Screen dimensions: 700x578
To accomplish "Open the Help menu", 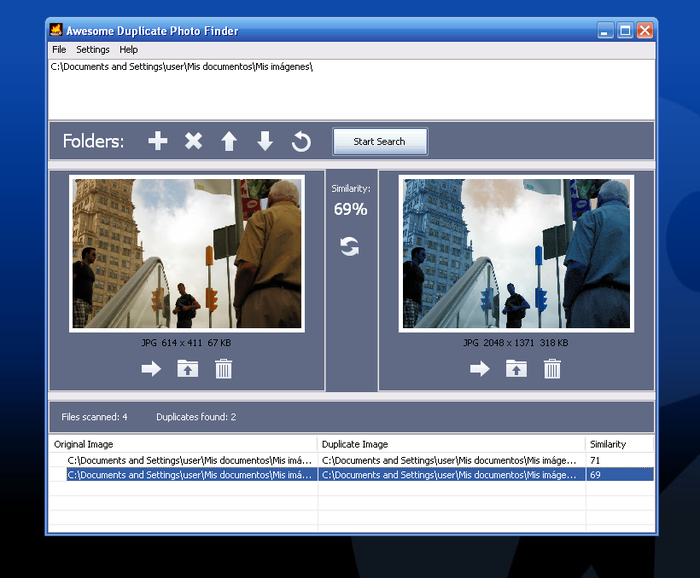I will [129, 50].
